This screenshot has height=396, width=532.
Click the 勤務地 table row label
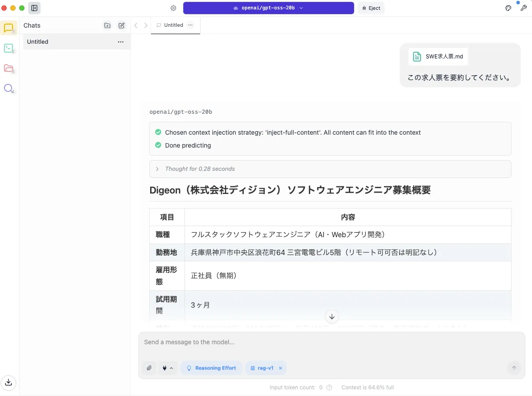tap(166, 252)
